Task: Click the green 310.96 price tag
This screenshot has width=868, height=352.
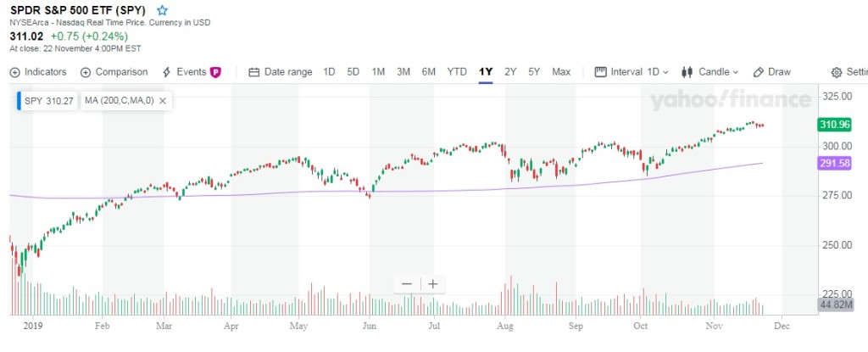Action: (x=834, y=125)
